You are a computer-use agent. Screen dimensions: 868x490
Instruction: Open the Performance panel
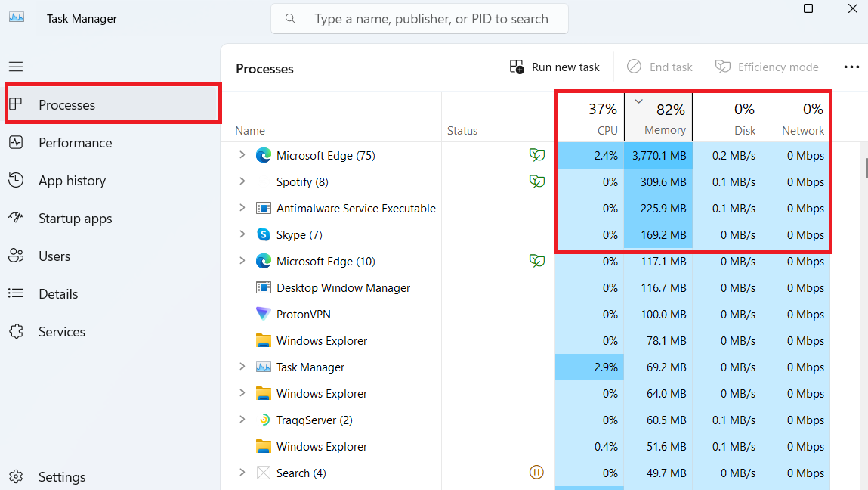point(75,142)
